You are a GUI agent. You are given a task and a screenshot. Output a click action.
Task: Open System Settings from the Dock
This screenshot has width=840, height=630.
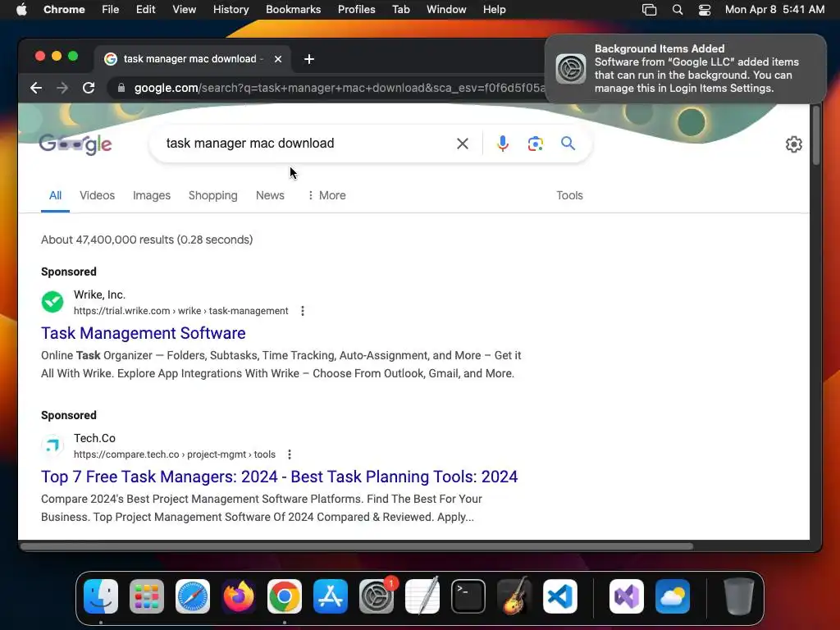(377, 596)
